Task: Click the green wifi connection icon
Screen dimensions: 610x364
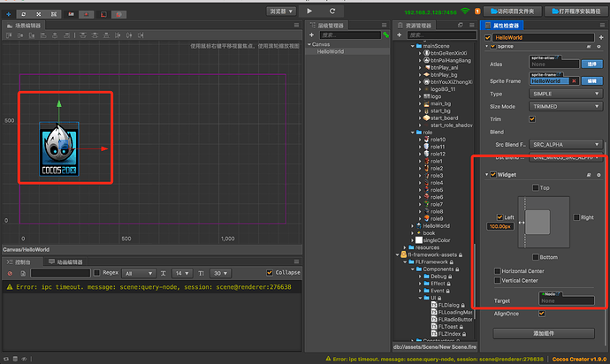Action: pos(465,11)
